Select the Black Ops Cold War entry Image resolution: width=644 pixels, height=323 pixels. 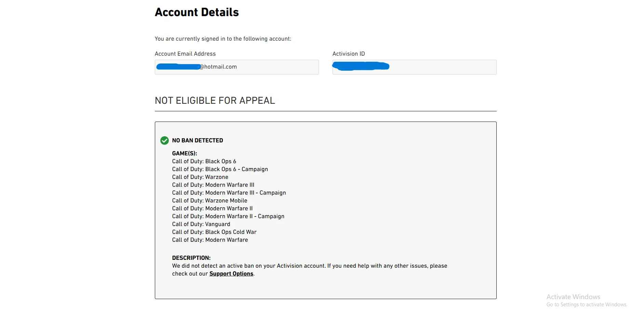click(x=214, y=232)
